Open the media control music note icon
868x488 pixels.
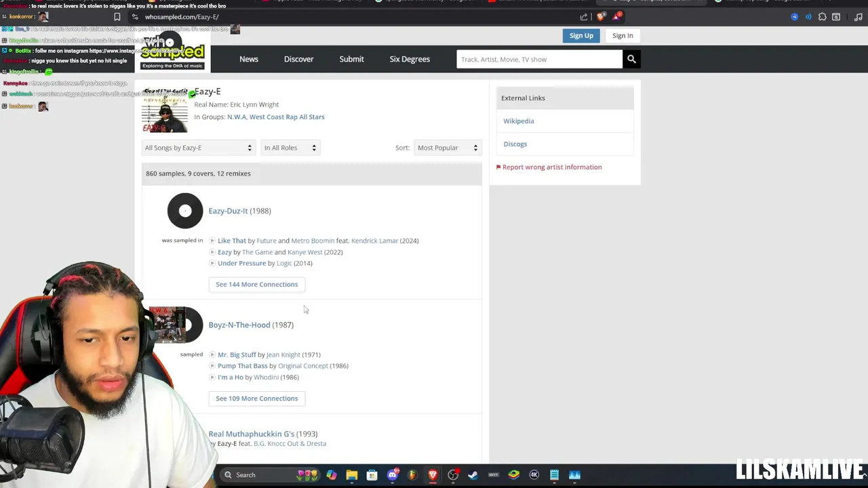(x=859, y=17)
